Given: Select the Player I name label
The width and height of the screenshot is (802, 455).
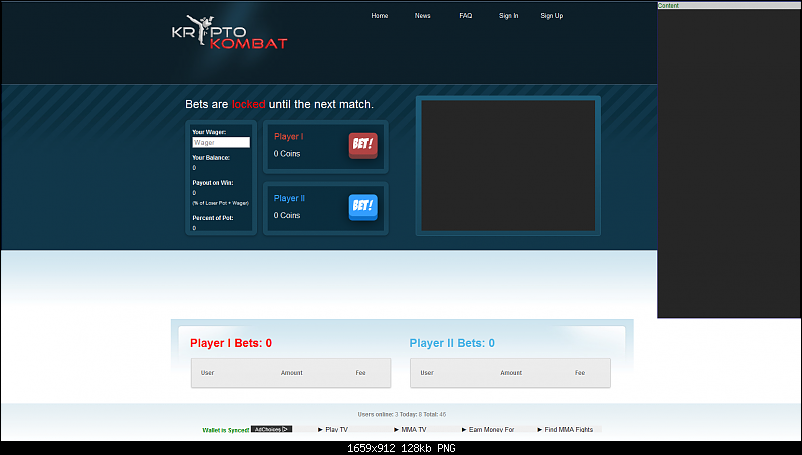Looking at the screenshot, I should click(x=289, y=136).
